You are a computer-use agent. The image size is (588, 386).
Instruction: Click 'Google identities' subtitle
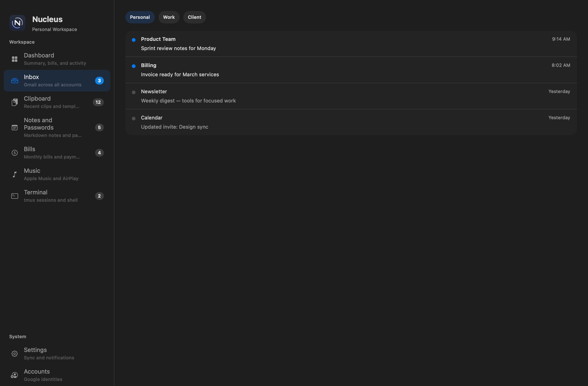click(x=43, y=379)
